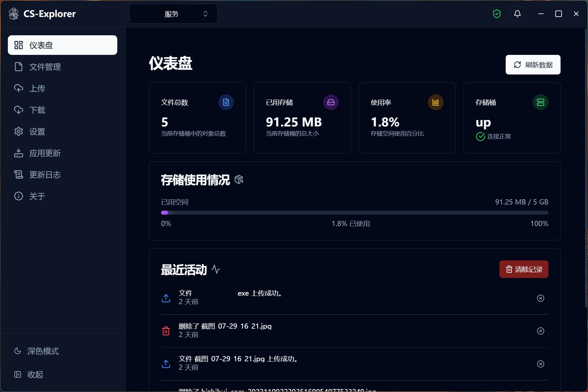Click the file count icon on 文件总数 card
Viewport: 588px width, 392px height.
tap(226, 102)
